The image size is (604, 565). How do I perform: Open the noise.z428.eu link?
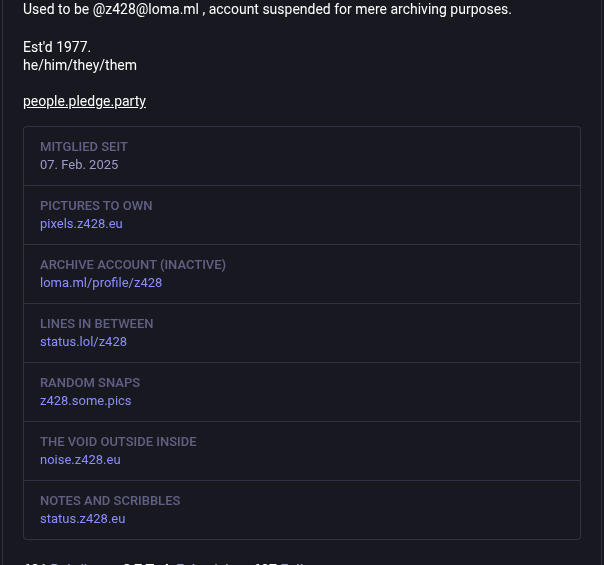[x=80, y=460]
